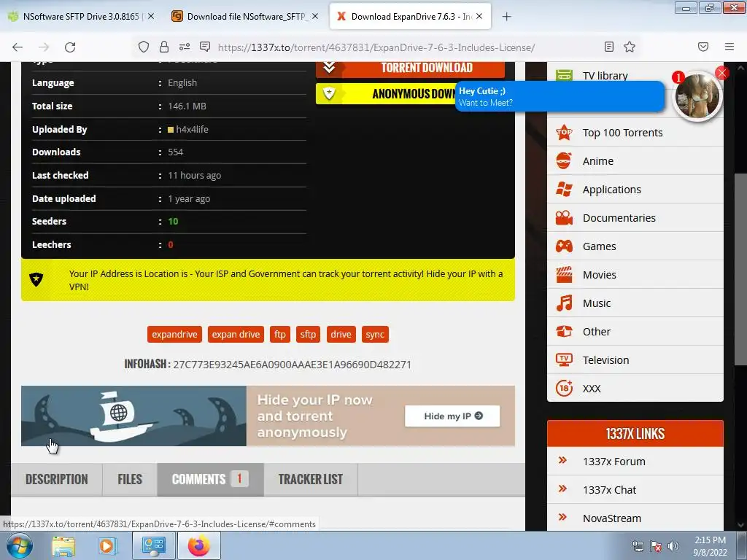The image size is (747, 560).
Task: Close the NSoftware SFTP Drive tab
Action: [150, 16]
